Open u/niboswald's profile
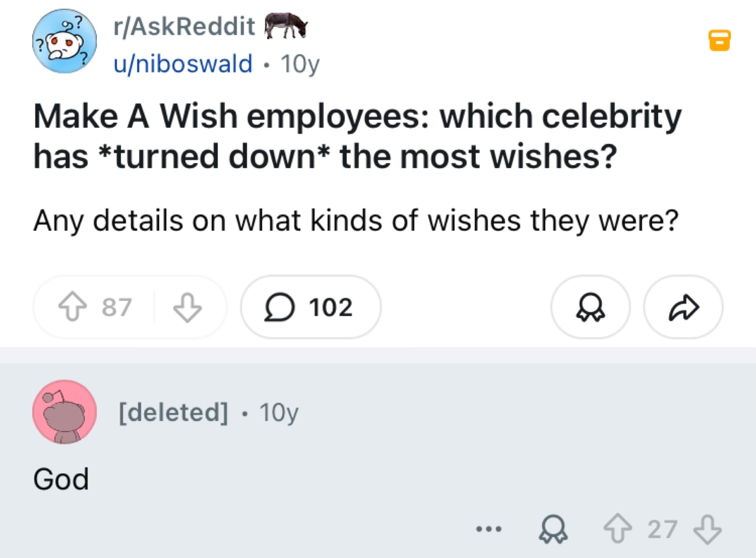The image size is (756, 558). 183,64
